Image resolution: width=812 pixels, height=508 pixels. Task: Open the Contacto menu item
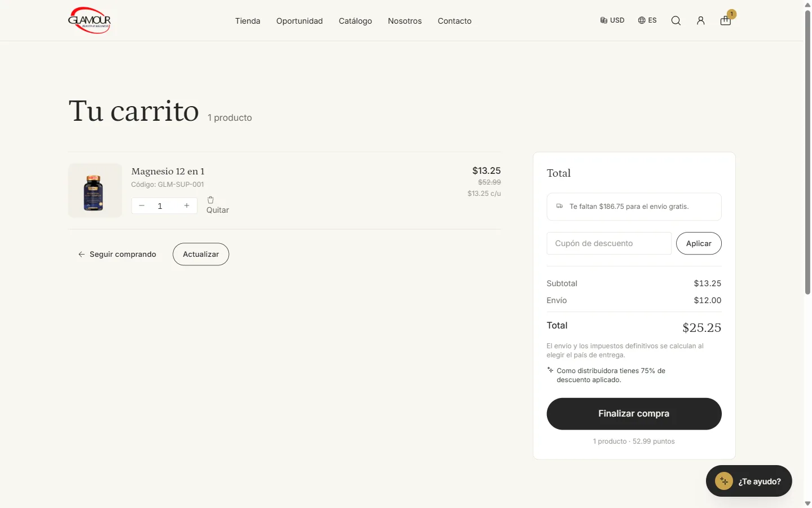coord(454,21)
